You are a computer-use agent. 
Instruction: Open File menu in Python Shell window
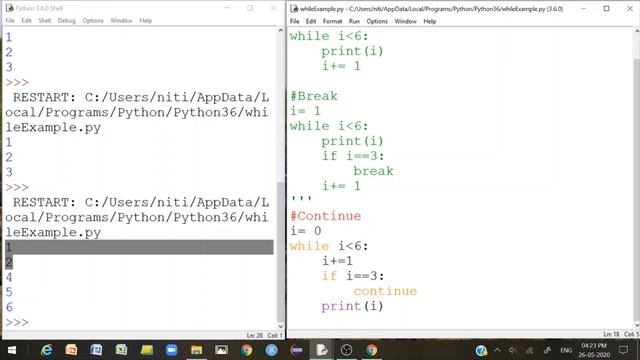(x=10, y=20)
